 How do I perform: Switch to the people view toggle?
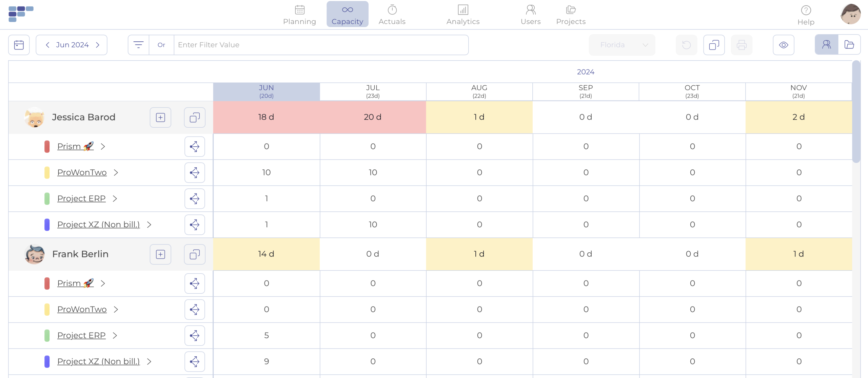coord(826,45)
